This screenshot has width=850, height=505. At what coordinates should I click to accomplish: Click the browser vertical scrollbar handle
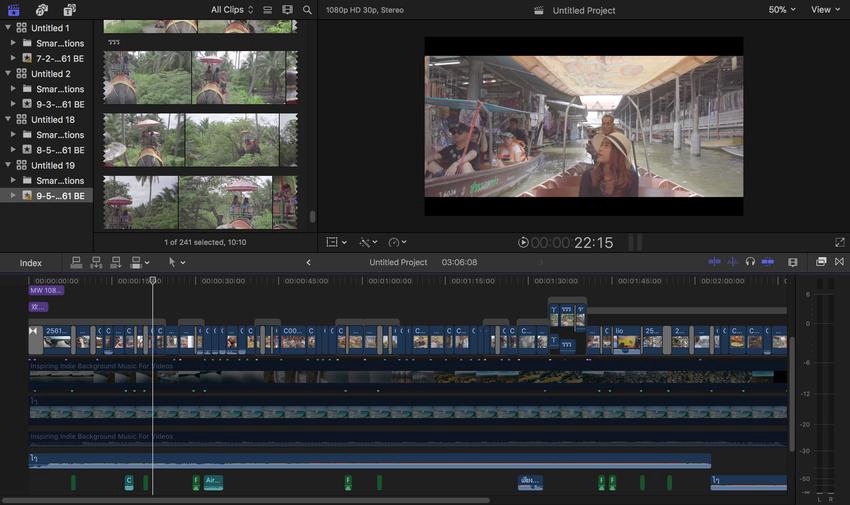pos(312,217)
